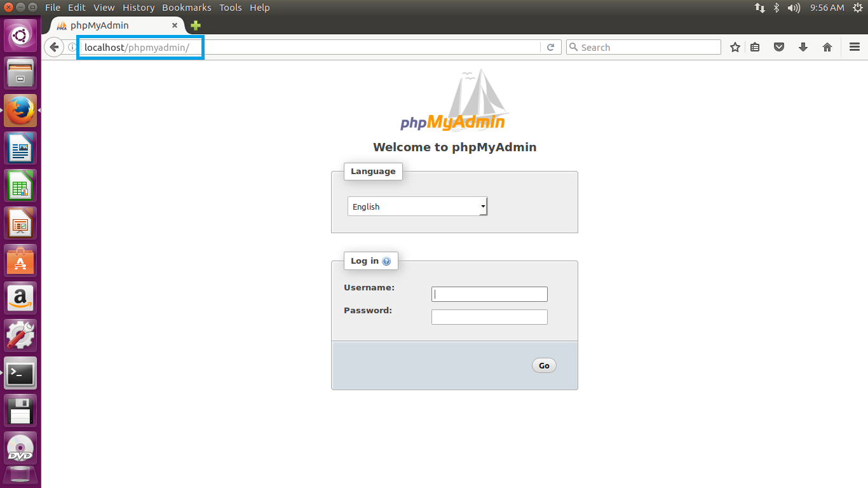Click the Language legend label
The image size is (868, 488).
pos(373,172)
